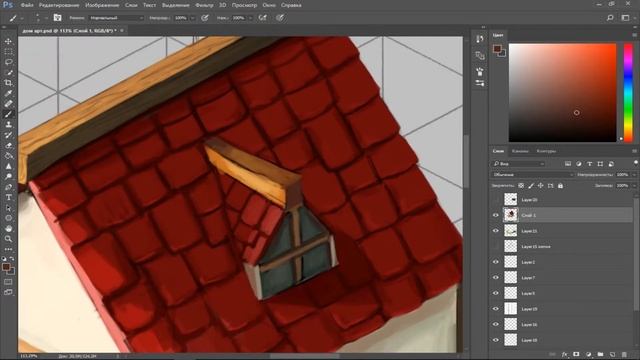
Task: Open the Изображение menu
Action: [102, 5]
